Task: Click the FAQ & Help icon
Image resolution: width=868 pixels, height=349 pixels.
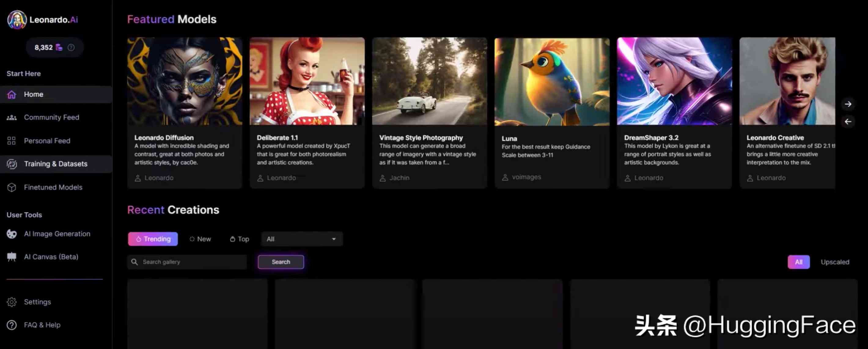Action: (x=12, y=325)
